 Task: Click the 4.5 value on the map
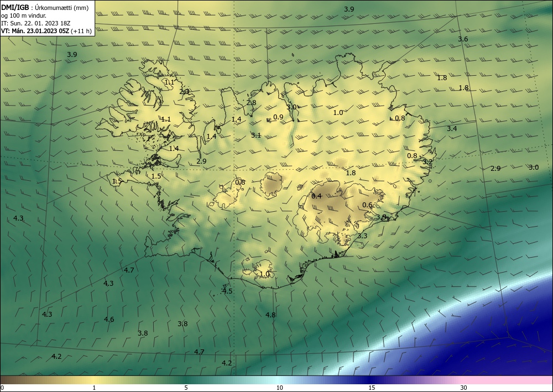[x=227, y=291]
